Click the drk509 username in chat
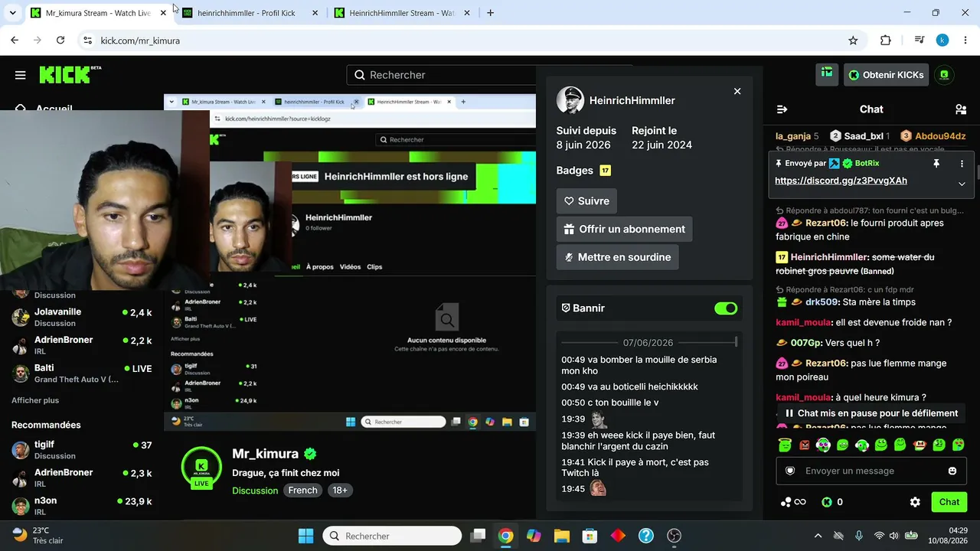 coord(822,302)
